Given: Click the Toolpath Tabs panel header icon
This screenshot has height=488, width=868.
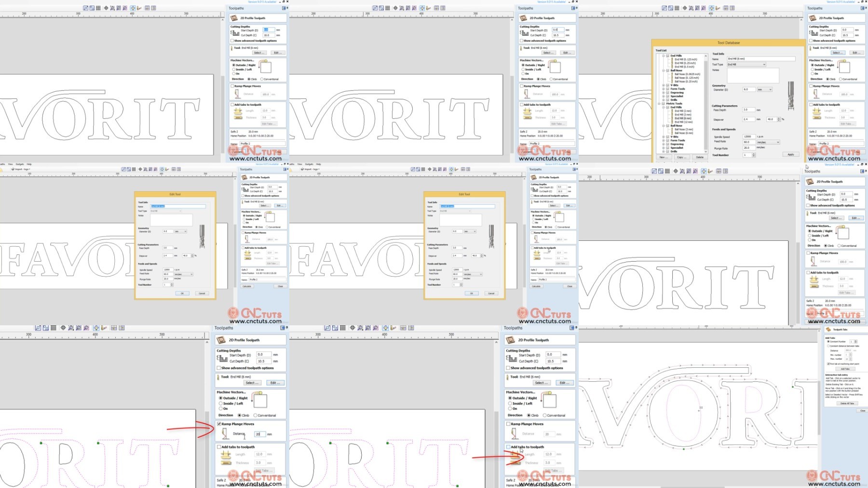Looking at the screenshot, I should pyautogui.click(x=828, y=330).
